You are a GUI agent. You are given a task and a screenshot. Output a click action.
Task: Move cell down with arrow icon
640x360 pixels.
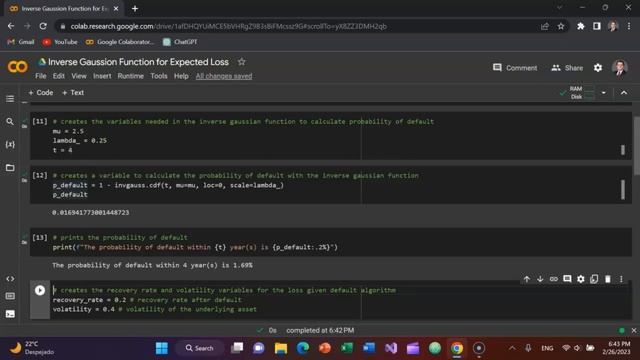click(x=540, y=279)
